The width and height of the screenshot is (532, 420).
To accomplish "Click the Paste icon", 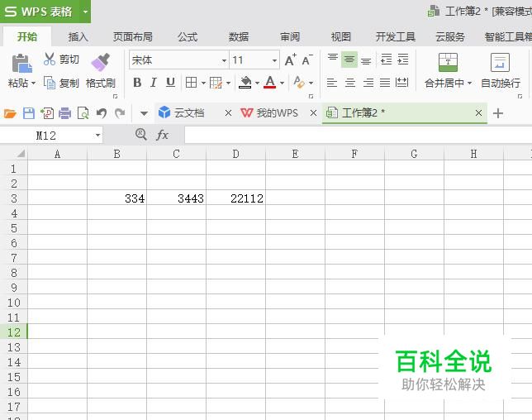I will pos(21,63).
